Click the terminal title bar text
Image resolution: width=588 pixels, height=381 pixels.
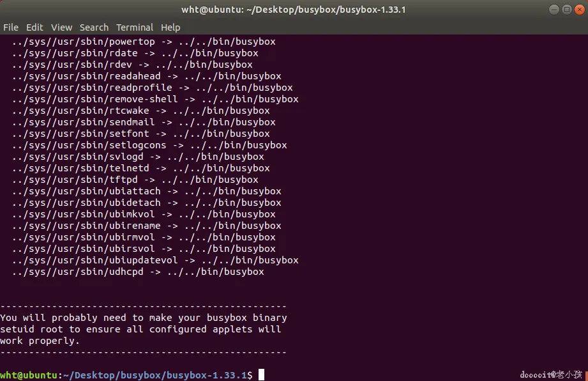294,10
